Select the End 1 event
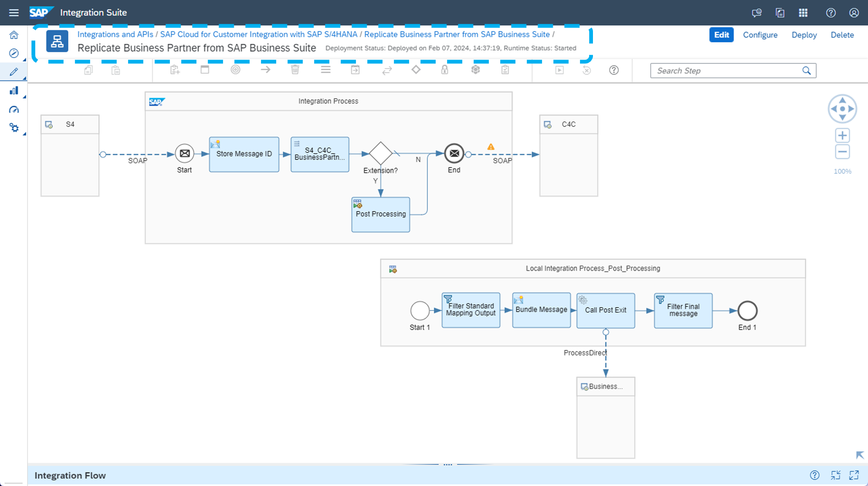 [748, 311]
